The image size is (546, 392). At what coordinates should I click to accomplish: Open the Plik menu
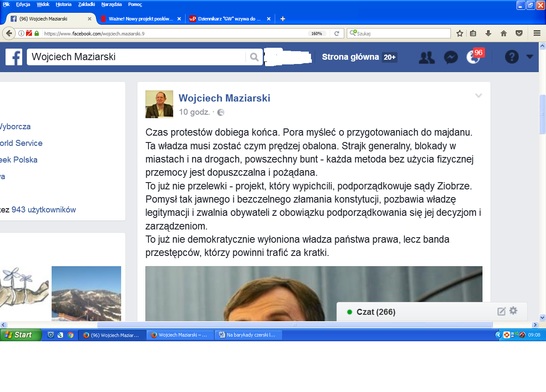(x=6, y=4)
